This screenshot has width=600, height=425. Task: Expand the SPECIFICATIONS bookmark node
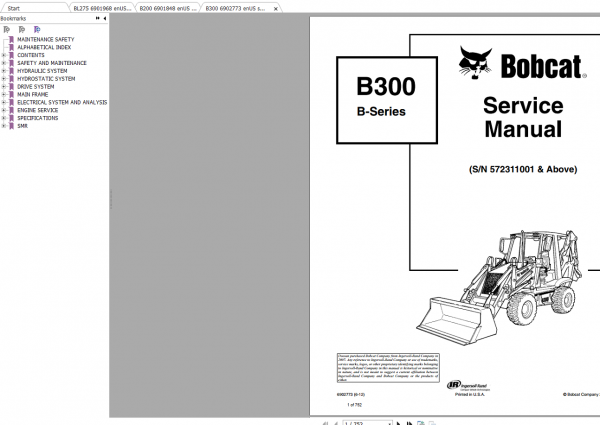click(4, 118)
